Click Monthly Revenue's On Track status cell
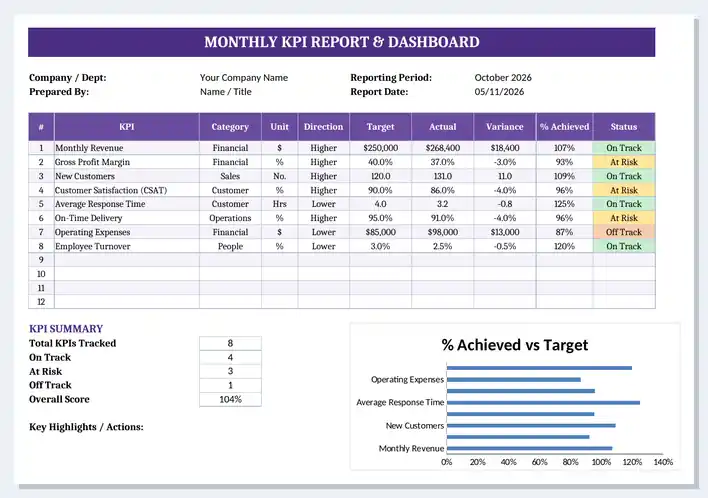Screen dimensions: 708x498 624,148
